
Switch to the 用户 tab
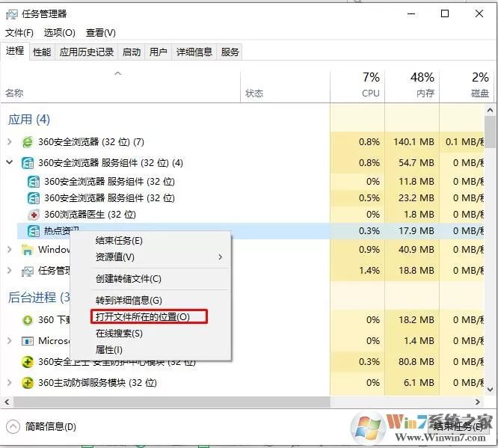(159, 52)
